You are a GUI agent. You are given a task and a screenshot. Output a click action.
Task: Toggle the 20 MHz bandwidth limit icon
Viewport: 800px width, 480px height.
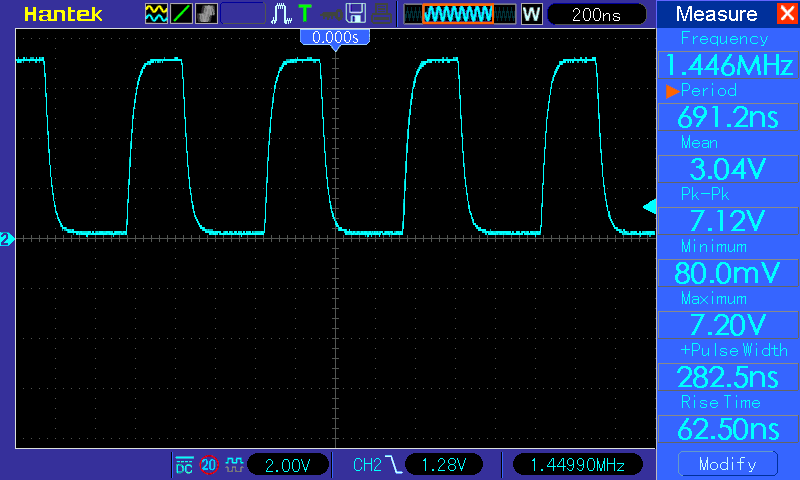(209, 465)
